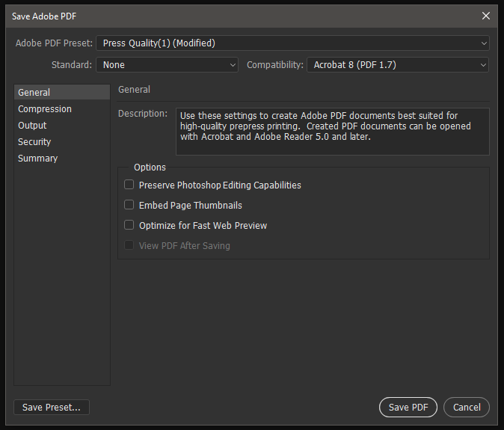This screenshot has width=504, height=430.
Task: Click the Save PDF button
Action: coord(408,407)
